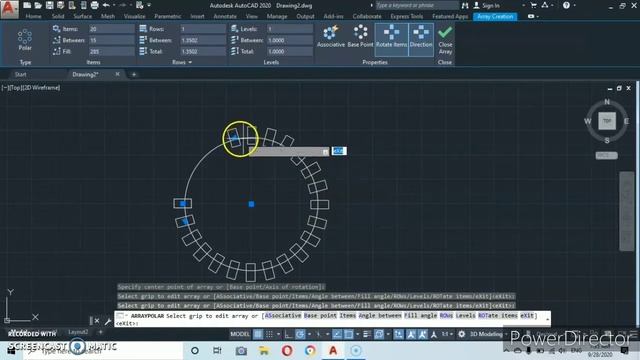
Task: Open the WCS dropdown below the ViewCube
Action: pyautogui.click(x=606, y=156)
